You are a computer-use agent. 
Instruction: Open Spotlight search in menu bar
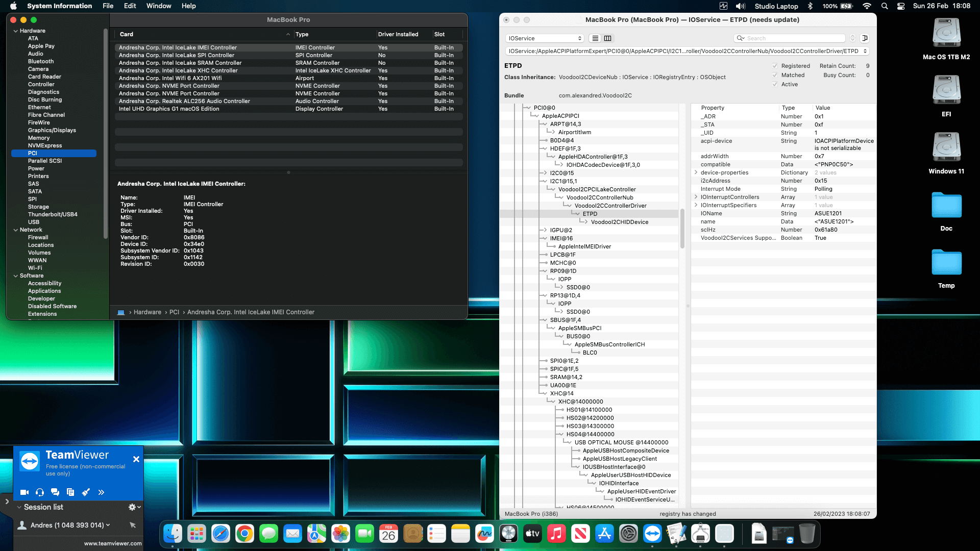point(885,6)
